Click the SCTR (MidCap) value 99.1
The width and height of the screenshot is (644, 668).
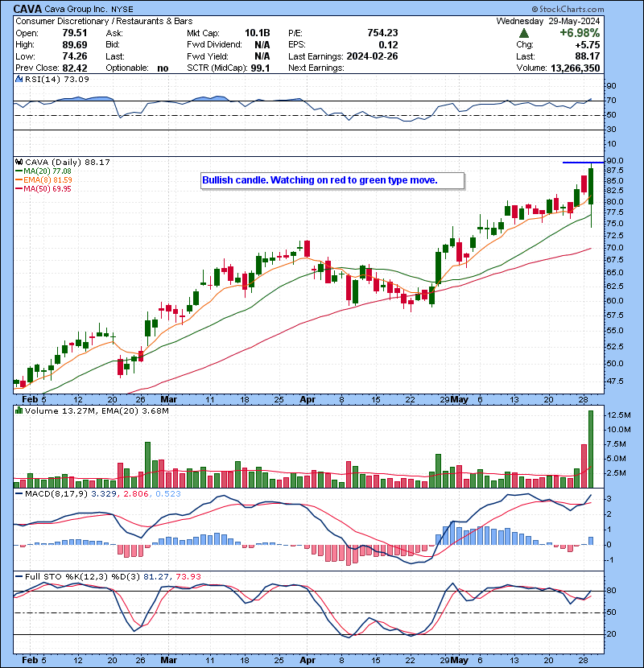pyautogui.click(x=260, y=68)
